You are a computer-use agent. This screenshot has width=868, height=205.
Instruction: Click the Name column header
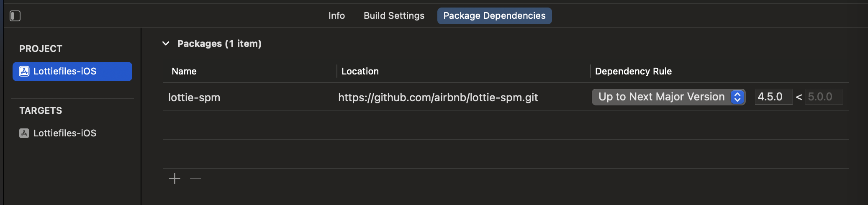coord(184,72)
